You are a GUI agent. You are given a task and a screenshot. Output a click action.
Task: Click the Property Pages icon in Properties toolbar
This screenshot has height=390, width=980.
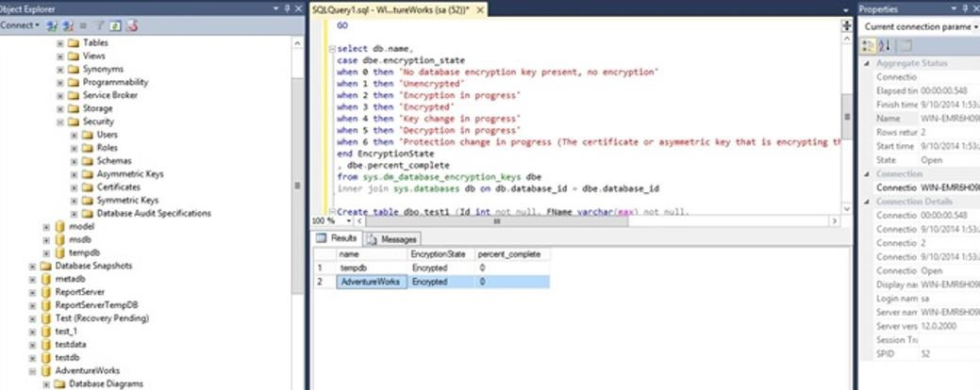(905, 45)
